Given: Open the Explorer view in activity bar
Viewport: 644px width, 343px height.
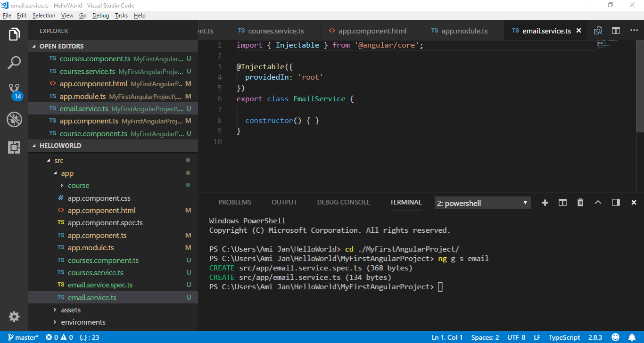Looking at the screenshot, I should pos(14,34).
